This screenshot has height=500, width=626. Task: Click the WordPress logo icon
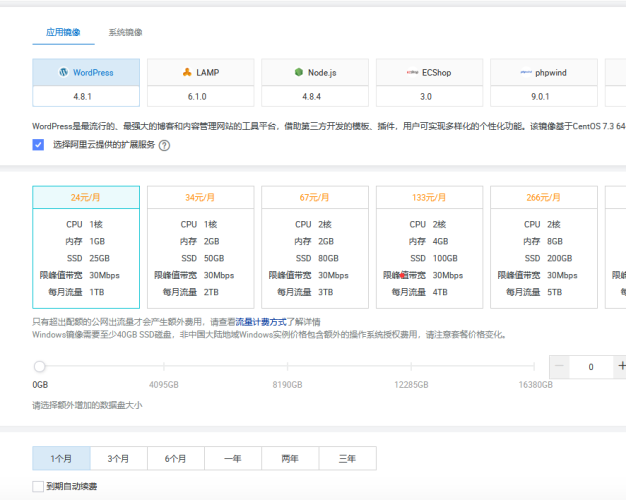tap(63, 72)
